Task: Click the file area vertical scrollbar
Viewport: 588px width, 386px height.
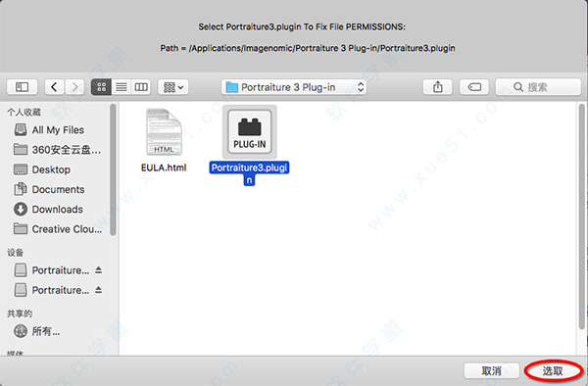Action: tap(581, 217)
